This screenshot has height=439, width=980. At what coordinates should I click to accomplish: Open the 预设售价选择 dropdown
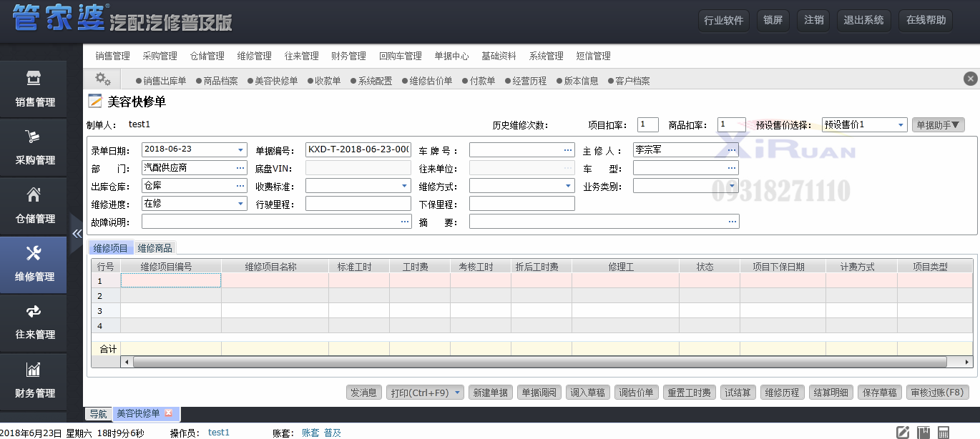pos(901,125)
